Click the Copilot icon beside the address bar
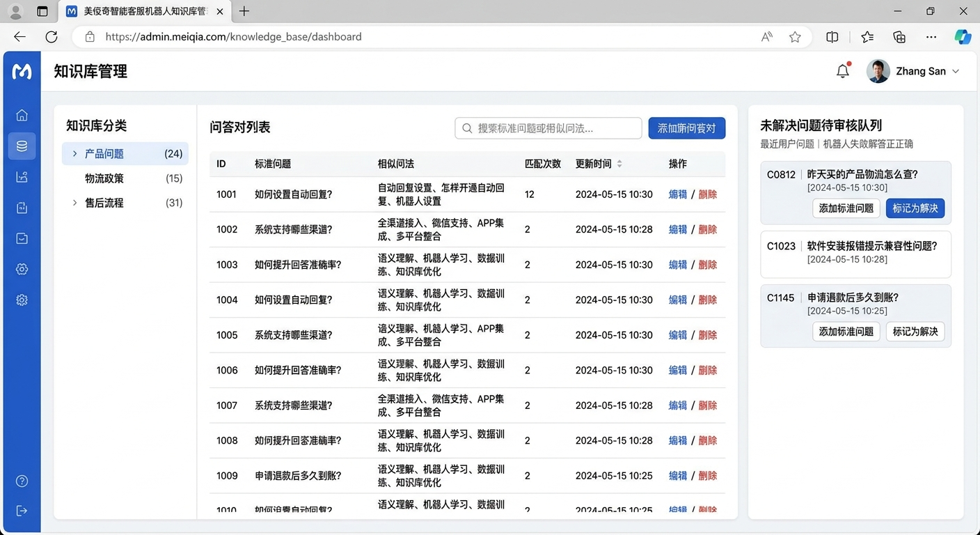 pyautogui.click(x=963, y=36)
